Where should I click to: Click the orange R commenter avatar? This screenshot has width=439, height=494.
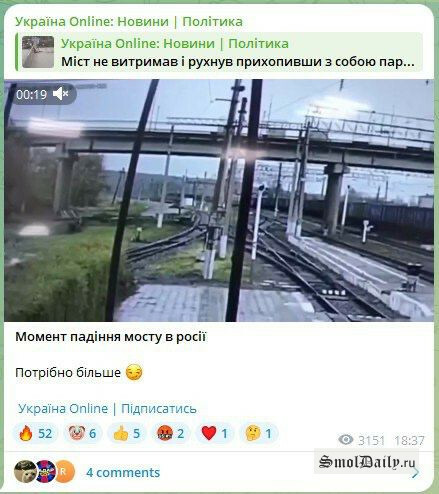click(64, 471)
